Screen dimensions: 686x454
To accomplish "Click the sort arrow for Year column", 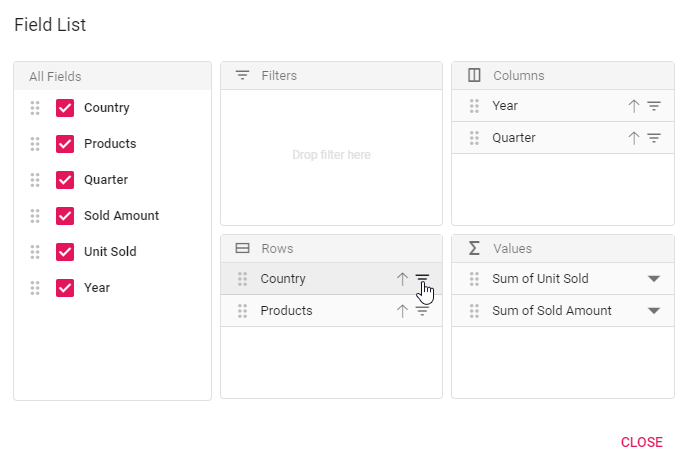I will coord(634,106).
